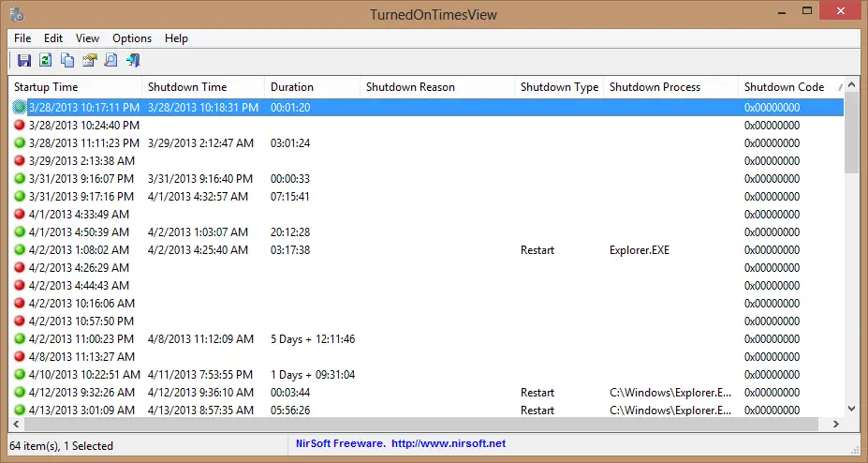Click duration '20:12:28' cell
This screenshot has width=868, height=463.
click(290, 232)
